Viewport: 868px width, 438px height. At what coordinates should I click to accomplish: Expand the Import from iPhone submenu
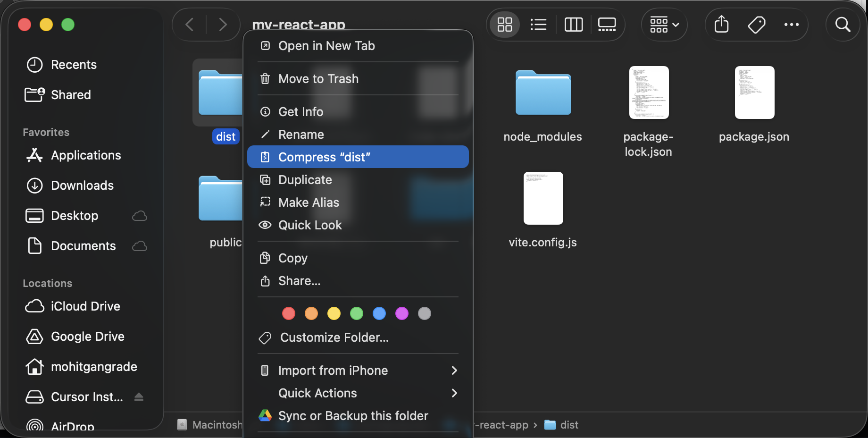pos(333,370)
